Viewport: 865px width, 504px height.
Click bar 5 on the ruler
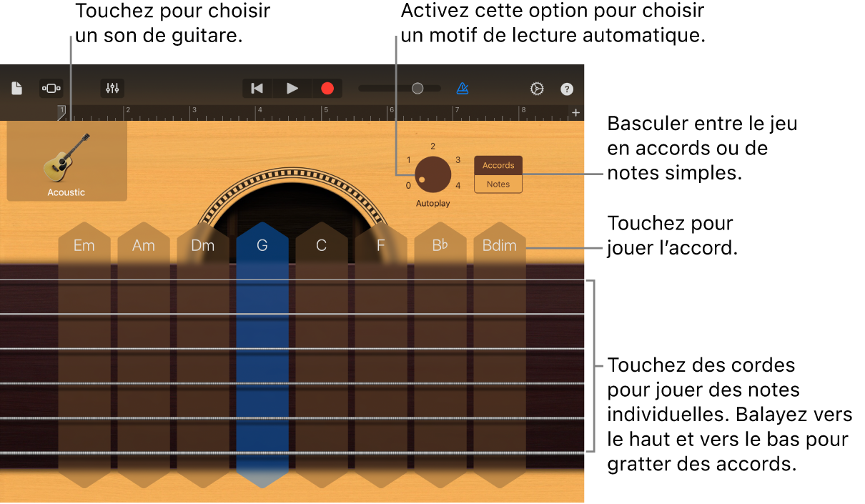[326, 111]
